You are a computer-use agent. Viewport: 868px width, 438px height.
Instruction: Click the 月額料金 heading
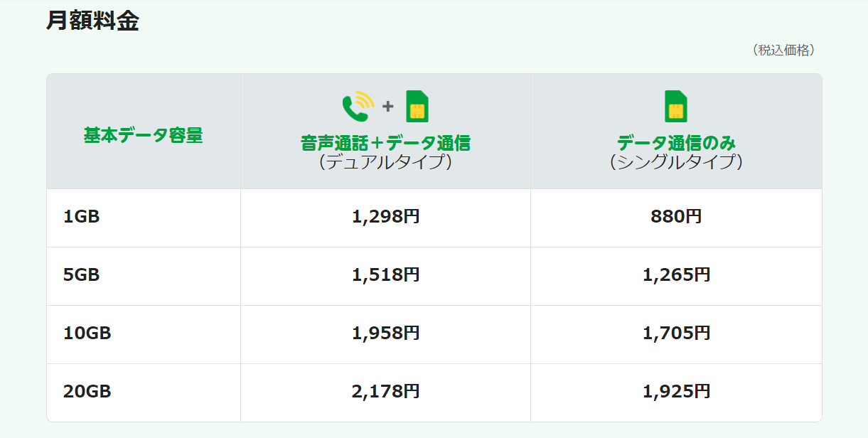pyautogui.click(x=92, y=21)
